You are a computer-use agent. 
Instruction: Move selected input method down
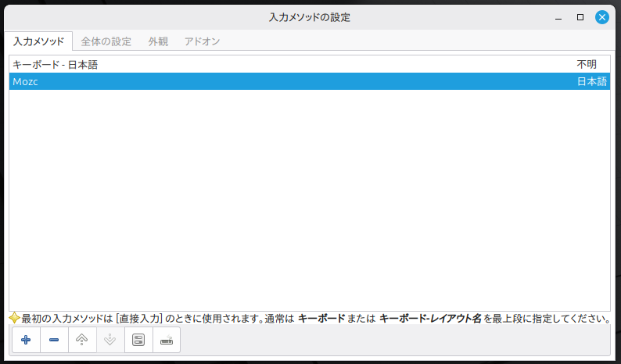(110, 340)
